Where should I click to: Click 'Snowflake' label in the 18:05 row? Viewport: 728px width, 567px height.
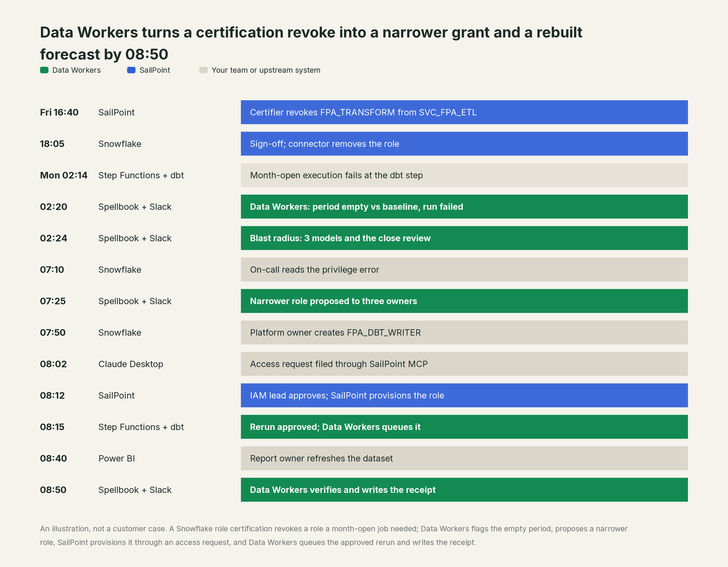(x=120, y=144)
